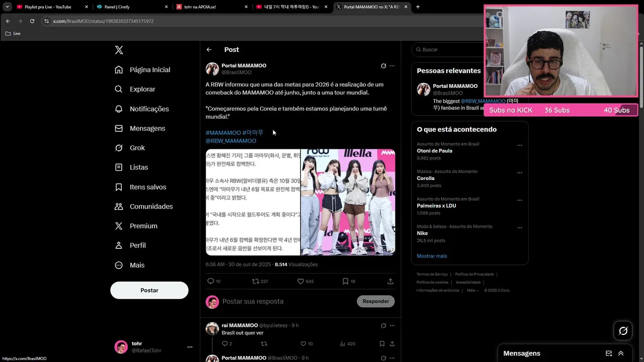Open options for Otoni de Paula trend
The width and height of the screenshot is (644, 362).
(x=520, y=145)
